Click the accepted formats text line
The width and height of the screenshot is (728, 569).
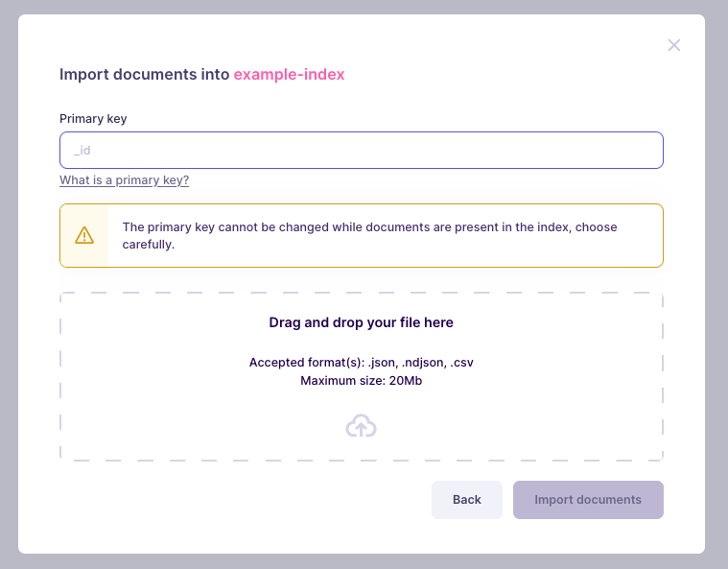(x=362, y=363)
